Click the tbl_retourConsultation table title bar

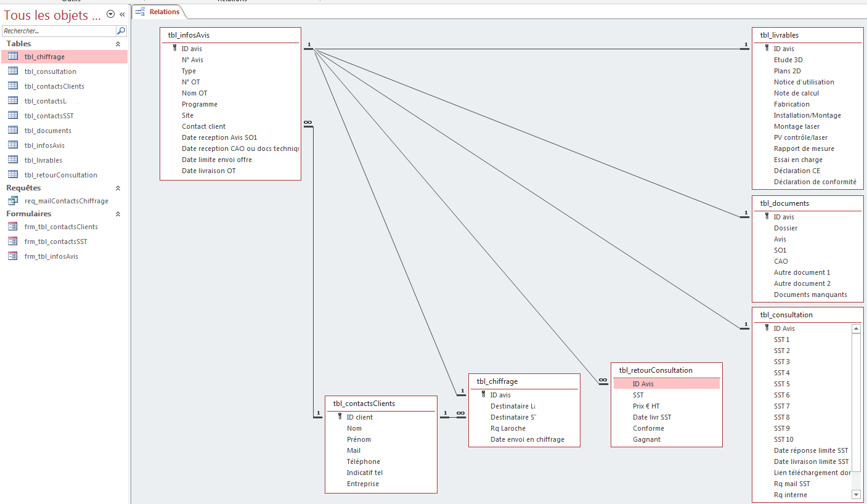click(x=667, y=370)
